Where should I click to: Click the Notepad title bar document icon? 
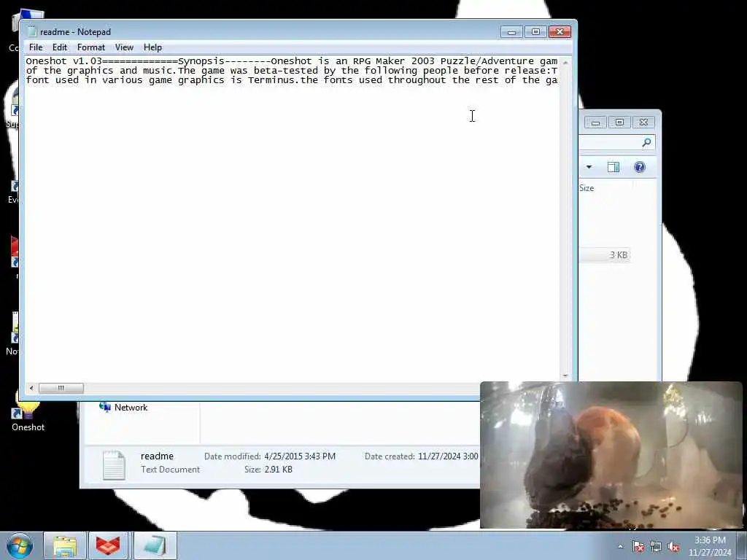(32, 32)
